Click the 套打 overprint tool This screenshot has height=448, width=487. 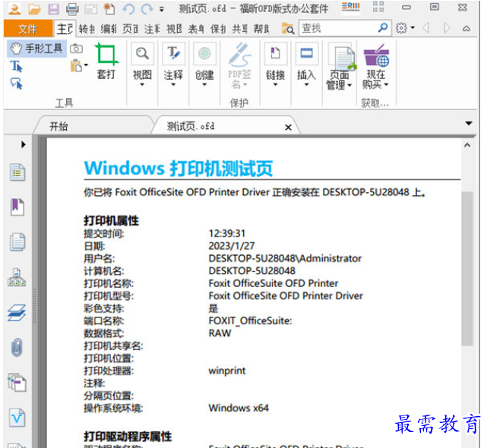point(106,61)
